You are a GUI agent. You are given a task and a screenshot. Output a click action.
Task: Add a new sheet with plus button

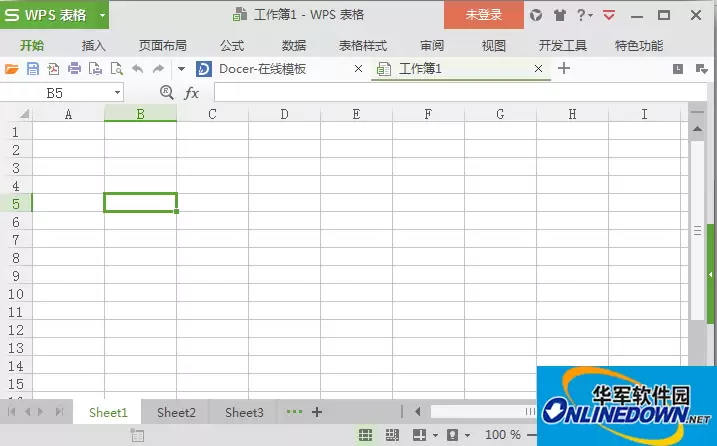[317, 412]
